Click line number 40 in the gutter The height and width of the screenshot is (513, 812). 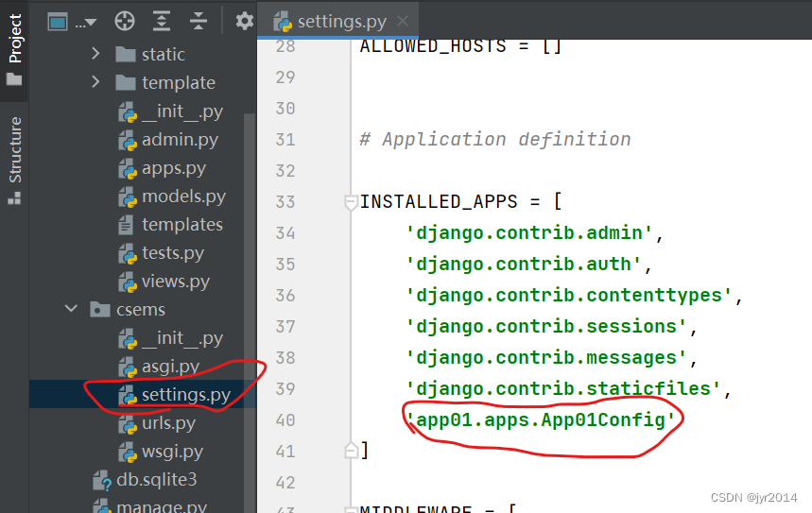click(x=285, y=419)
